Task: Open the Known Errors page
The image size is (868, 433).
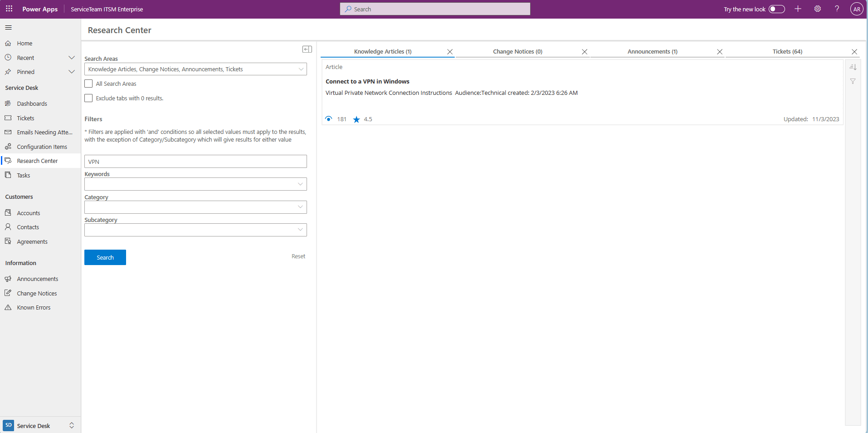Action: [x=33, y=307]
